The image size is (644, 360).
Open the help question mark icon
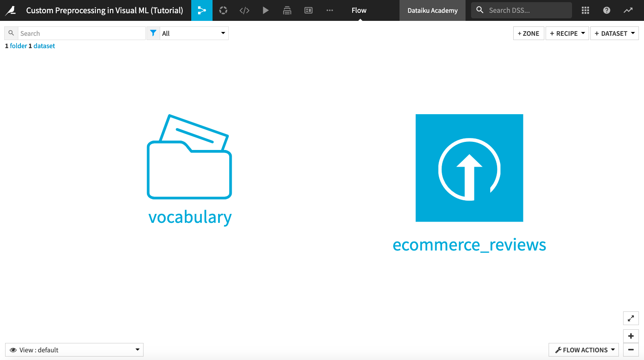607,10
